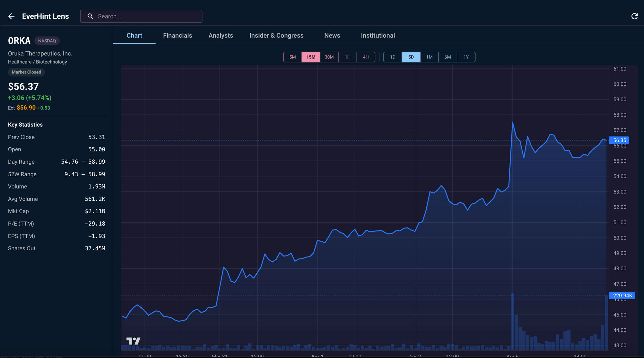Open the Financials tab

[177, 35]
